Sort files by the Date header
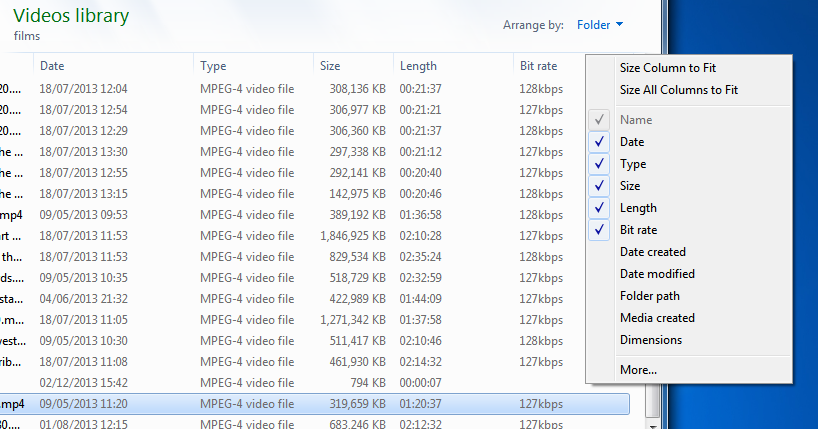Image resolution: width=818 pixels, height=429 pixels. coord(52,66)
